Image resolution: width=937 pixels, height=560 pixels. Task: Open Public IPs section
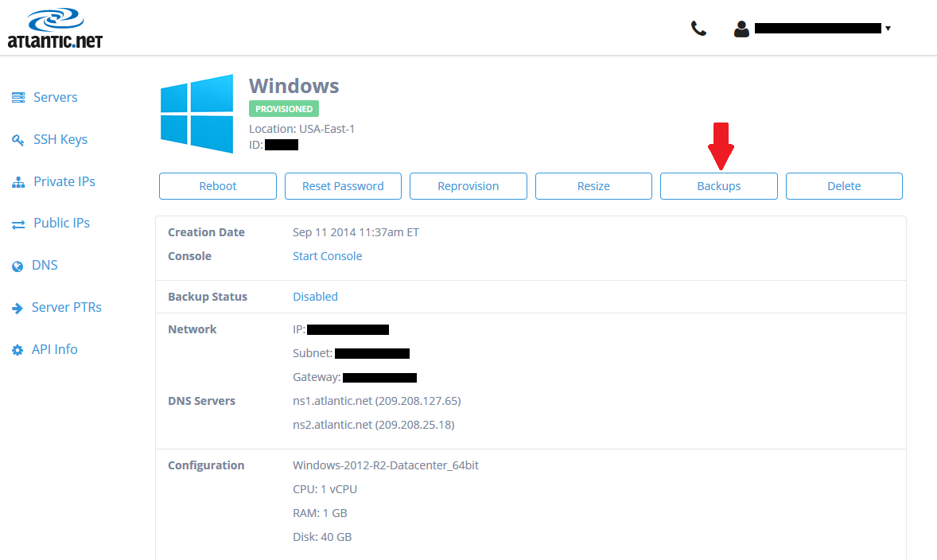click(61, 223)
